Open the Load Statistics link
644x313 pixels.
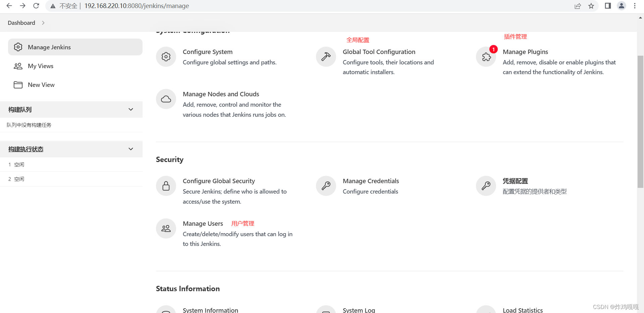(523, 310)
